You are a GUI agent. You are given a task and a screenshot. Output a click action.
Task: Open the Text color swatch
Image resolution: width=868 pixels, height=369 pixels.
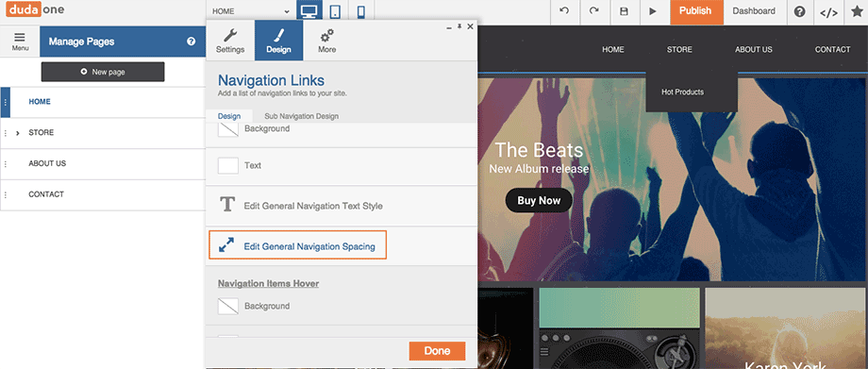click(x=228, y=166)
